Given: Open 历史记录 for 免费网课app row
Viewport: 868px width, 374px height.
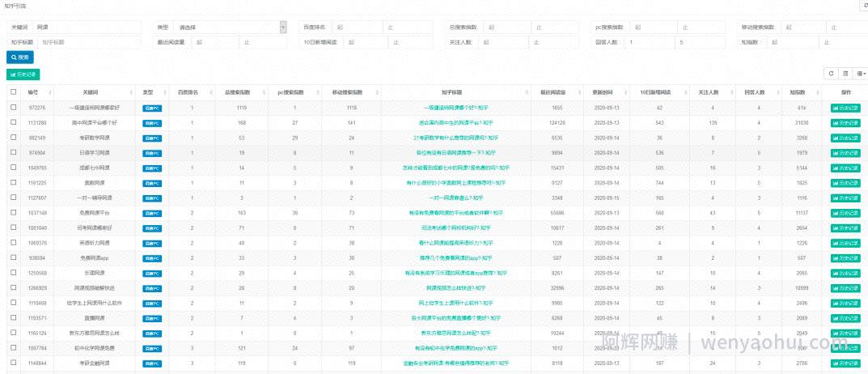Looking at the screenshot, I should [845, 258].
